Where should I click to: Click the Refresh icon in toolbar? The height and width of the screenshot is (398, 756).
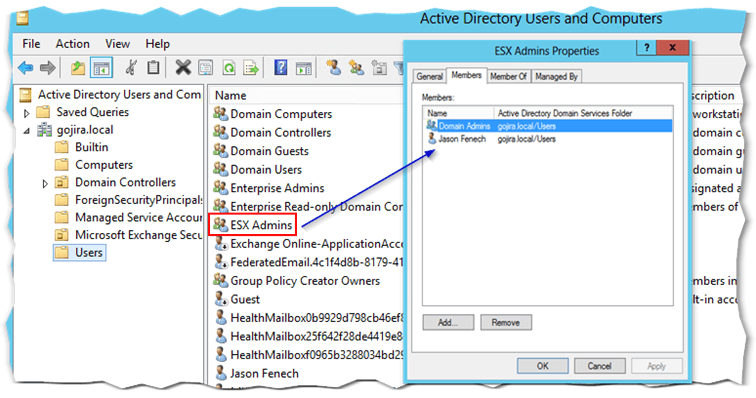pyautogui.click(x=229, y=68)
